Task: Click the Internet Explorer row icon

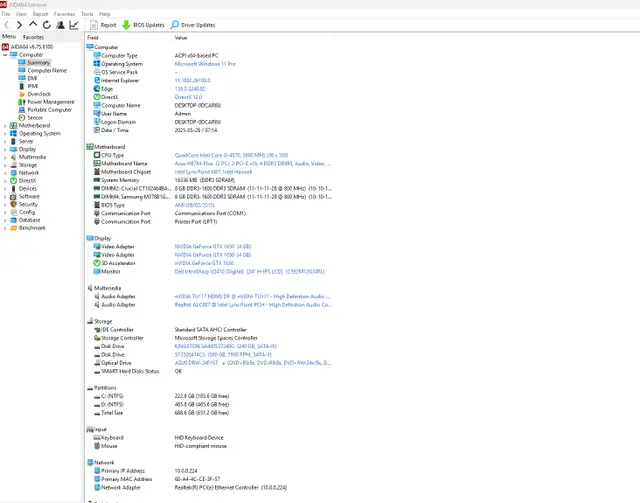Action: click(97, 80)
